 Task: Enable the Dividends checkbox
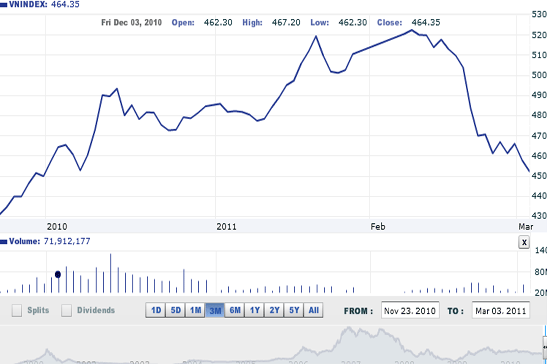(66, 310)
